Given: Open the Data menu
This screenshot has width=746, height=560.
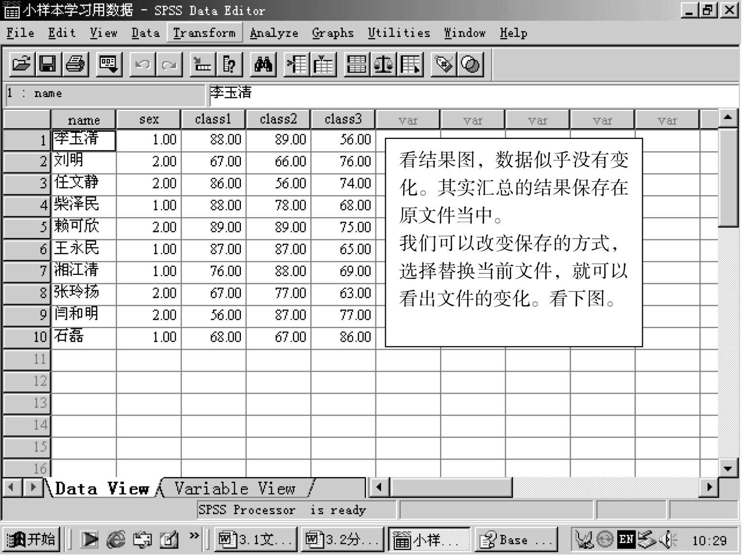Looking at the screenshot, I should point(145,33).
